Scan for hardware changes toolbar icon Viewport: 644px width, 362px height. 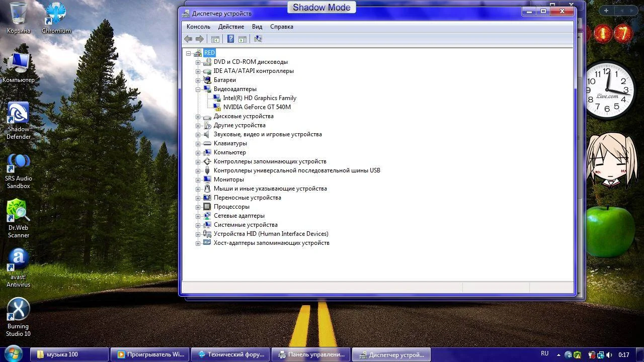pos(258,39)
